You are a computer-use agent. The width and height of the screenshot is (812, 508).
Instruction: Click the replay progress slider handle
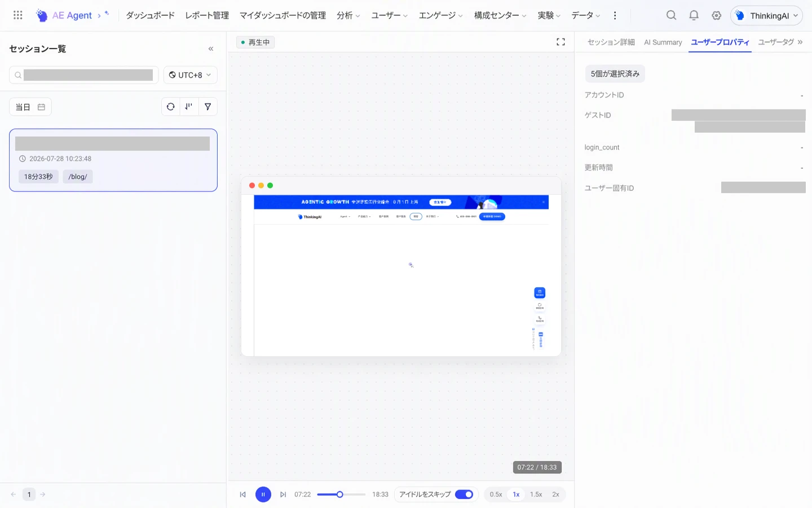pyautogui.click(x=339, y=494)
